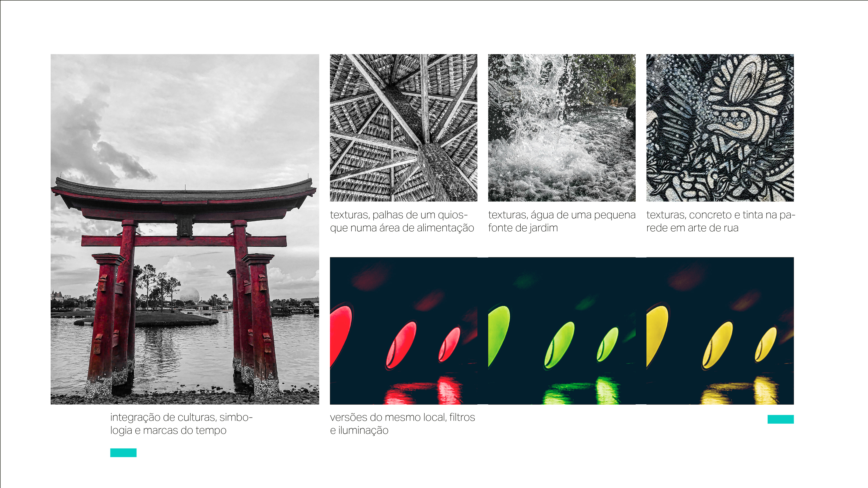Click the white Epcot sphere in the torii photo
This screenshot has width=868, height=488.
pyautogui.click(x=189, y=295)
